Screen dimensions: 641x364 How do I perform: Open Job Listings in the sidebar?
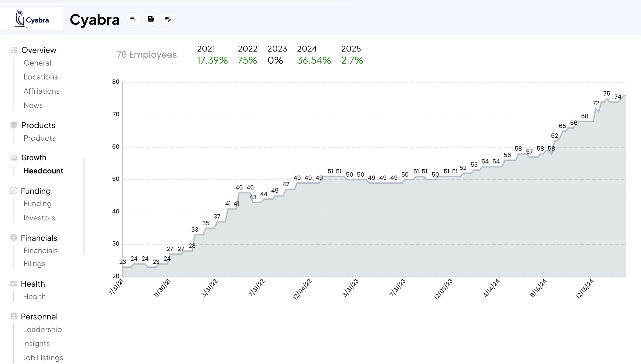43,358
